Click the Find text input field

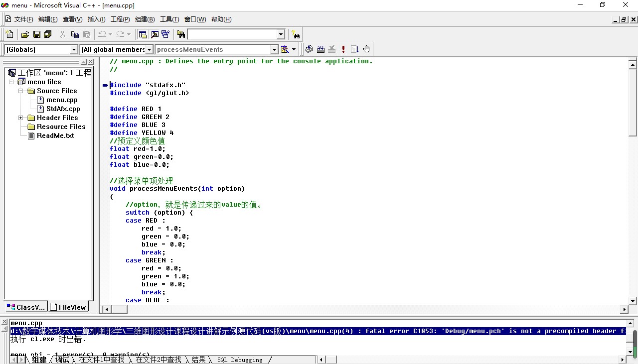[232, 34]
